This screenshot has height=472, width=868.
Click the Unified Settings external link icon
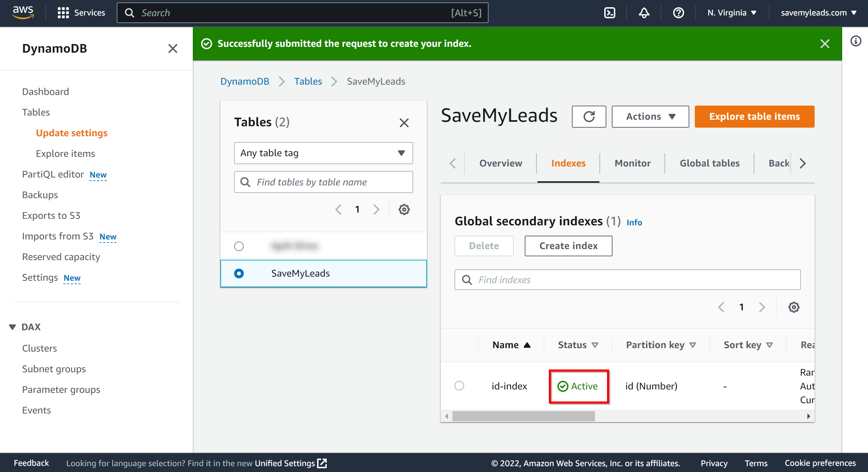(x=322, y=463)
